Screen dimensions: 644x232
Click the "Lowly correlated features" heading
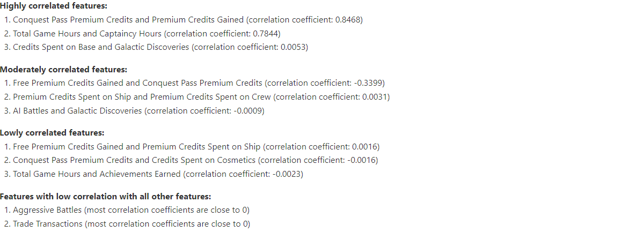point(52,133)
